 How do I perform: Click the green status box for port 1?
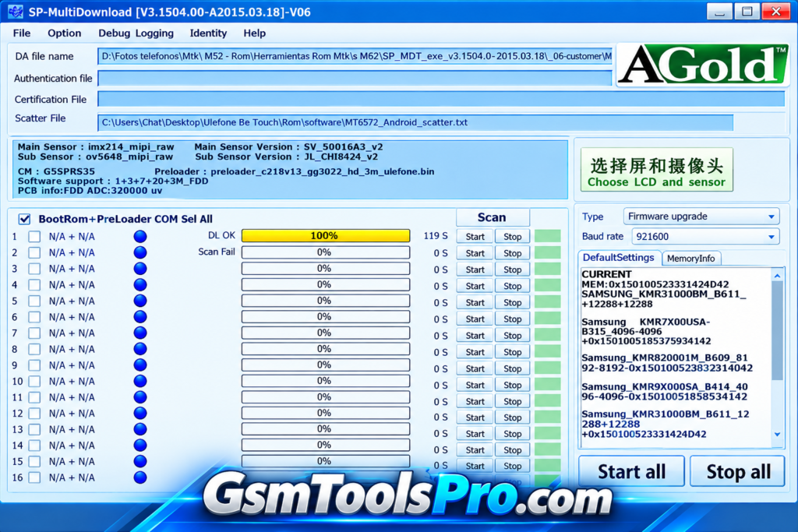click(x=548, y=236)
